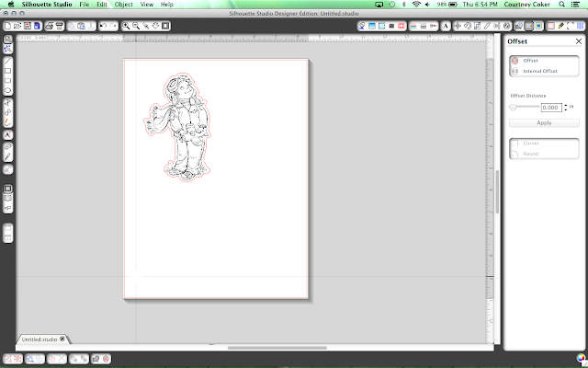
Task: Open the Notification Center list icon
Action: 575,5
